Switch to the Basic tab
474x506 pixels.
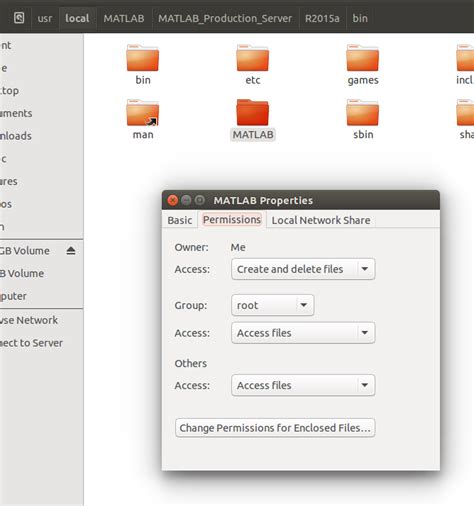pyautogui.click(x=180, y=220)
